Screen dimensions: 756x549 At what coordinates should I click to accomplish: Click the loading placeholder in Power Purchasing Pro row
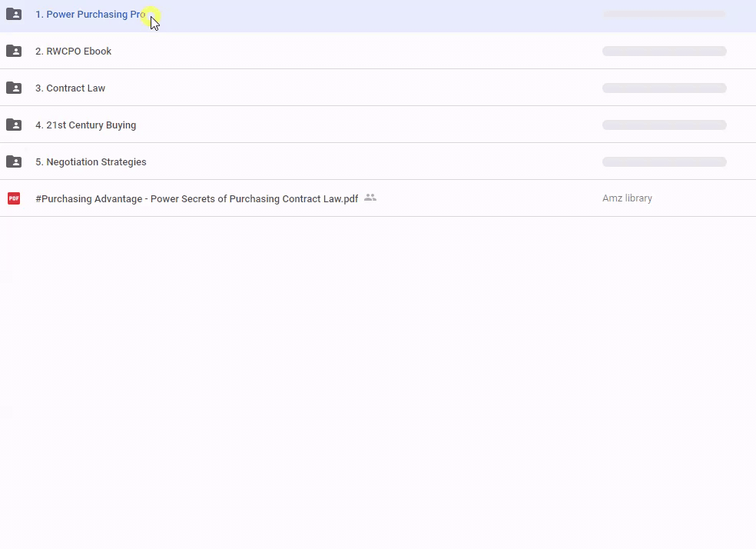coord(664,14)
